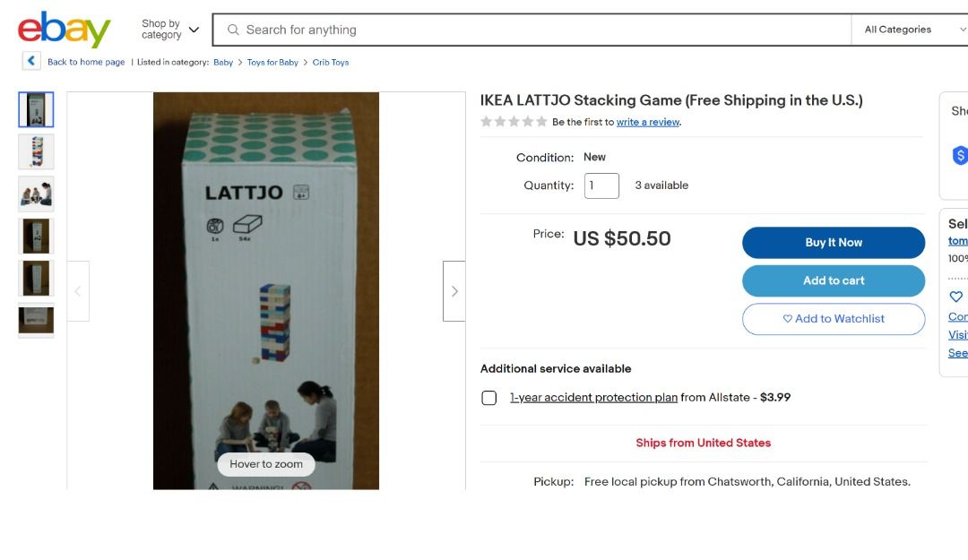Click the first rating star
This screenshot has width=968, height=560.
click(485, 120)
